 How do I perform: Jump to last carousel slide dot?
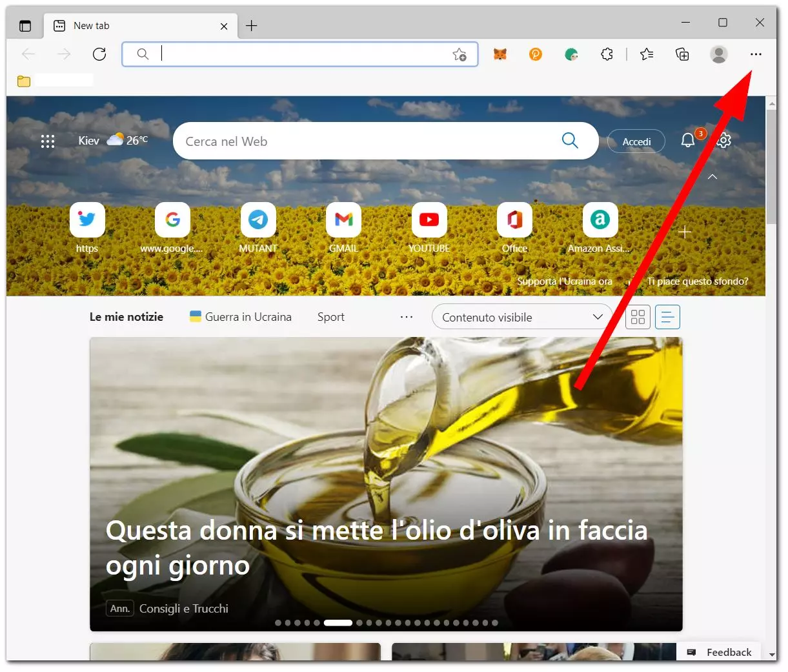(495, 623)
